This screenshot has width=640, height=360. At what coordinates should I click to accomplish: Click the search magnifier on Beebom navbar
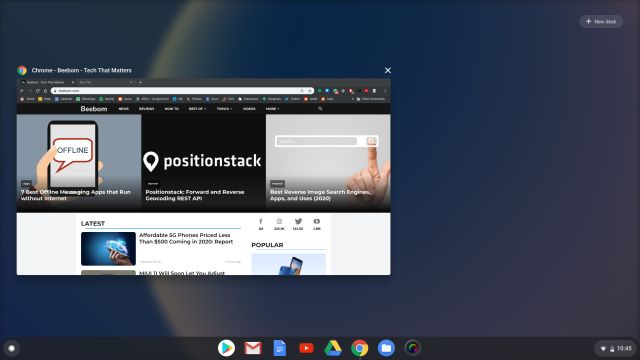[320, 109]
